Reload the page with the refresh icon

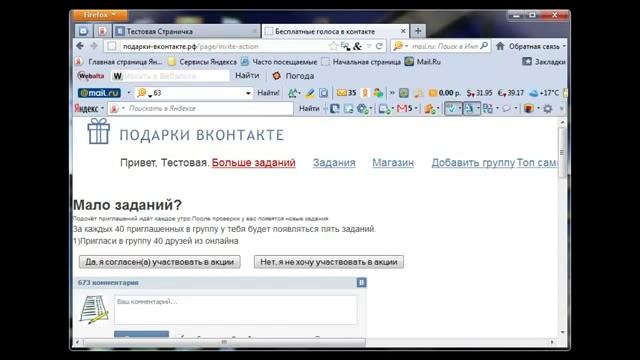tap(379, 46)
